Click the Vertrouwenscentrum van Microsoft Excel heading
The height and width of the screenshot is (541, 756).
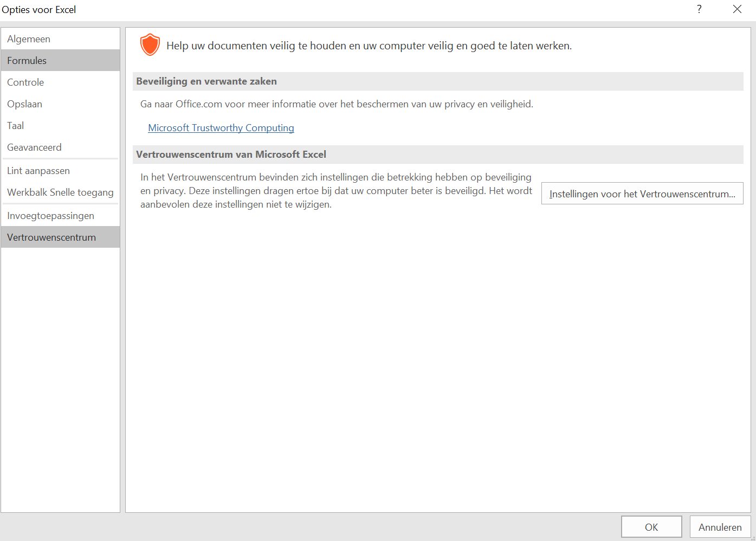231,154
